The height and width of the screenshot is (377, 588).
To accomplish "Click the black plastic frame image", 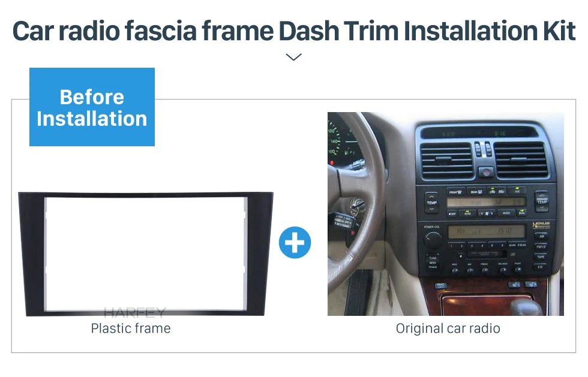I will (x=145, y=254).
